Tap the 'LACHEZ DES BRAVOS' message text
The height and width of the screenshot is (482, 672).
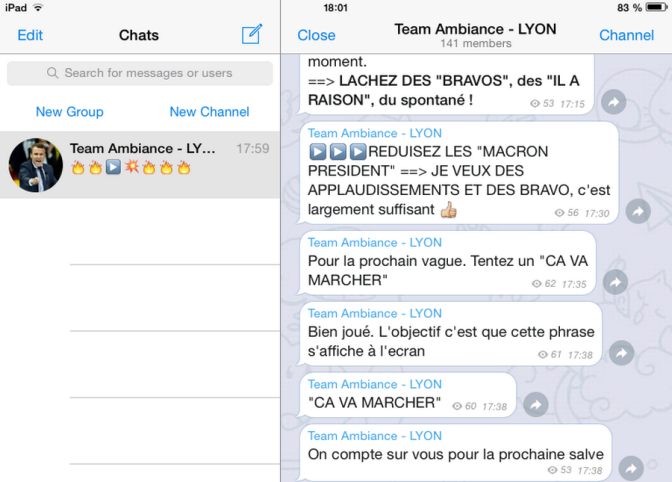point(444,90)
